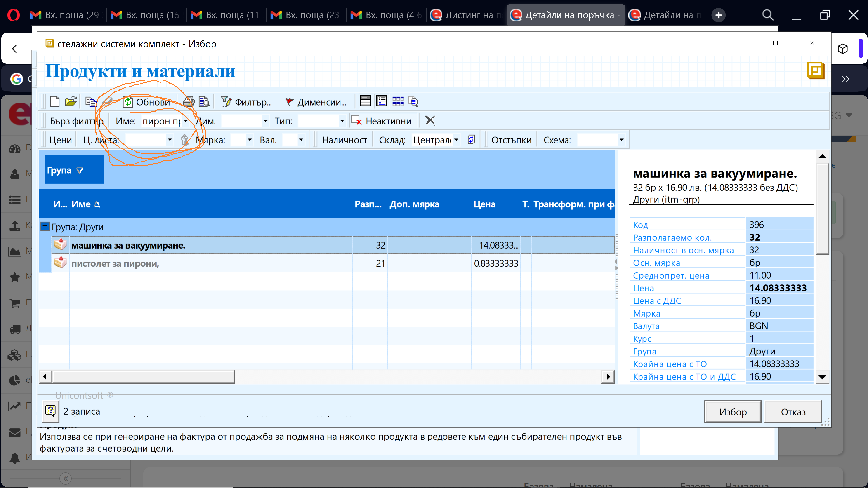Click horizontal scrollbar right arrow
Image resolution: width=868 pixels, height=488 pixels.
click(x=608, y=377)
